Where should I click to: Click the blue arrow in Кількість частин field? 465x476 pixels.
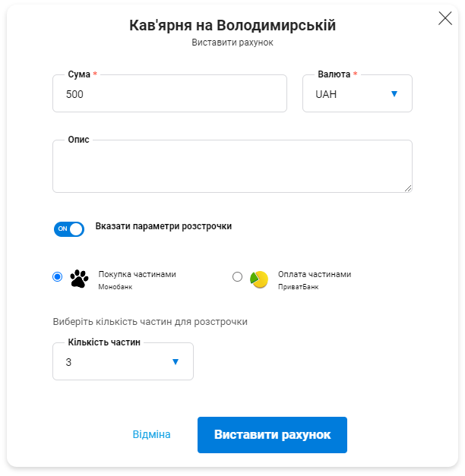(176, 361)
